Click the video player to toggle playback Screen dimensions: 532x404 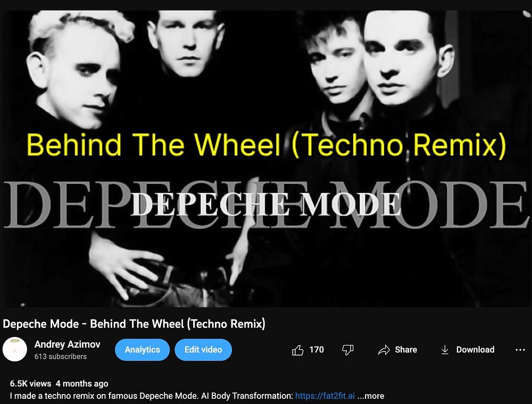266,158
